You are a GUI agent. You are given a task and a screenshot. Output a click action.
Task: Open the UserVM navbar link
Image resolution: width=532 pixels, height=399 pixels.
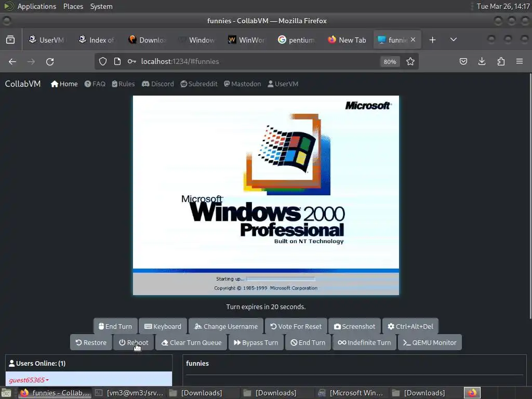283,84
